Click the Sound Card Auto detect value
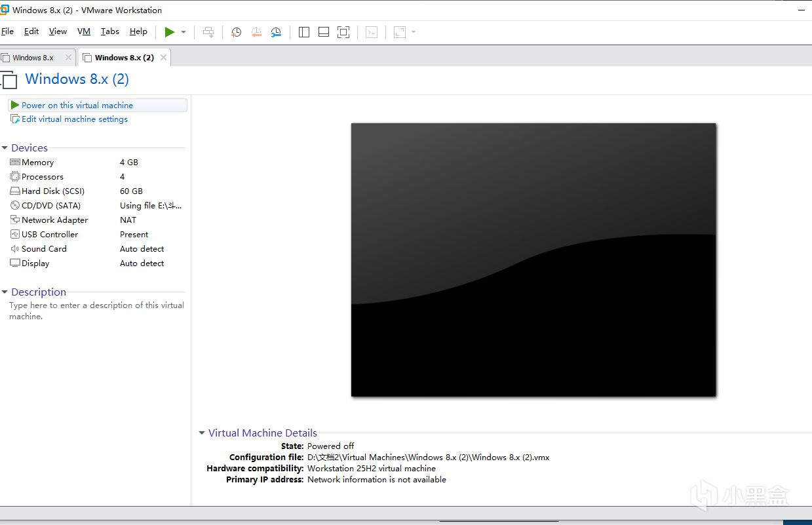The image size is (812, 525). point(142,249)
